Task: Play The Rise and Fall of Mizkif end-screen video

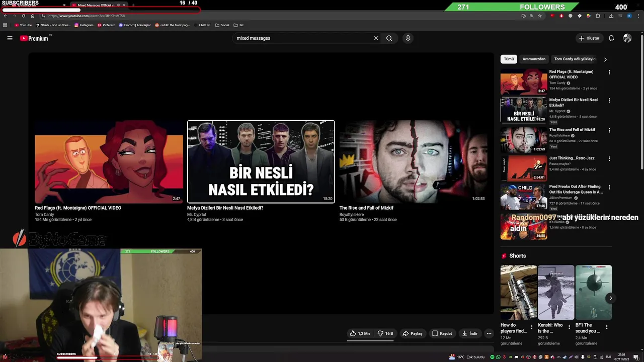Action: coord(413,162)
